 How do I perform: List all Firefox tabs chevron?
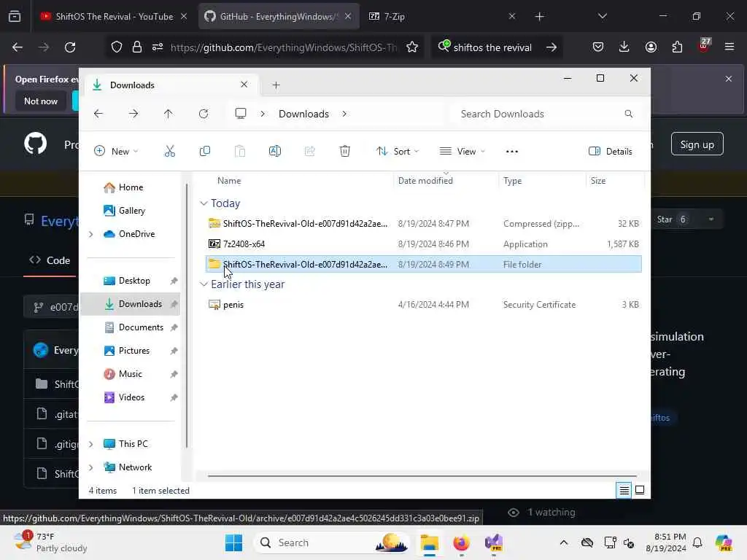602,16
